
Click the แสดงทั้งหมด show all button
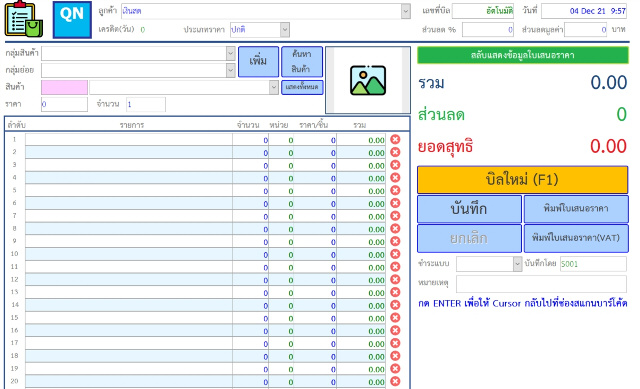click(x=302, y=87)
